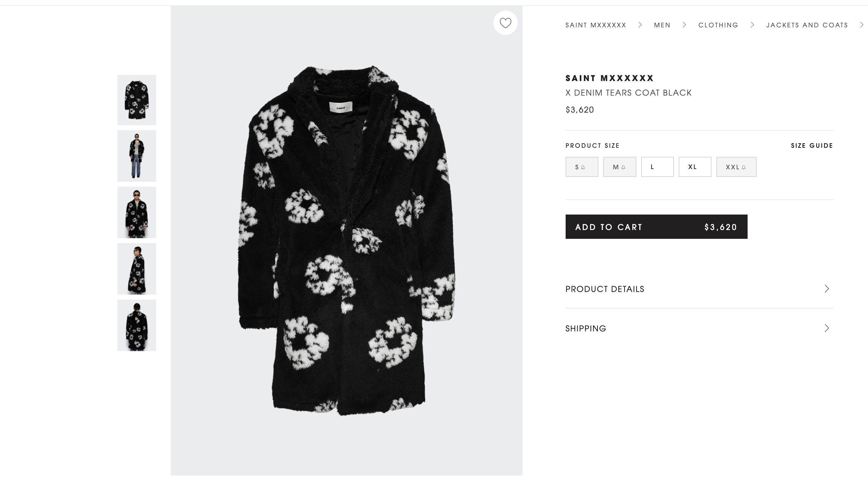
Task: Click the bell icon on size S
Action: pyautogui.click(x=583, y=167)
